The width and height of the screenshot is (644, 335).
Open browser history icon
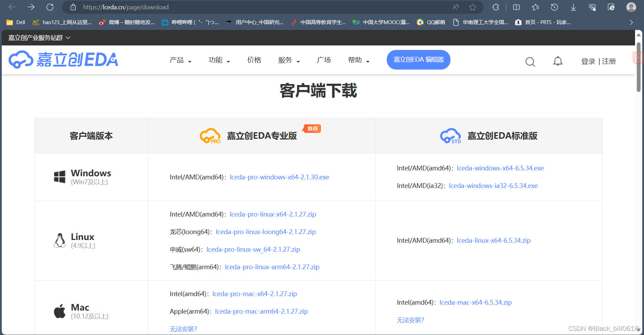(x=554, y=7)
